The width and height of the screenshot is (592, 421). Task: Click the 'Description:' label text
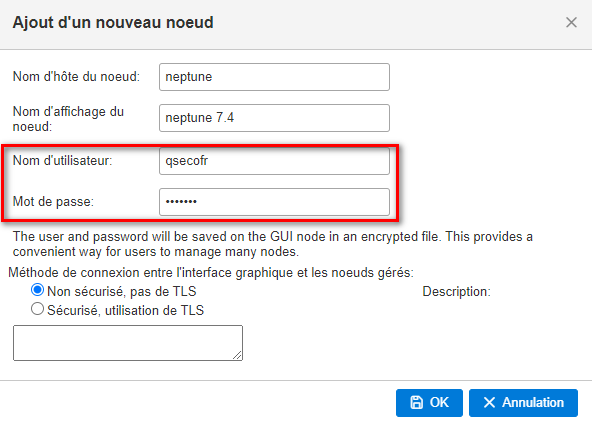pyautogui.click(x=456, y=291)
